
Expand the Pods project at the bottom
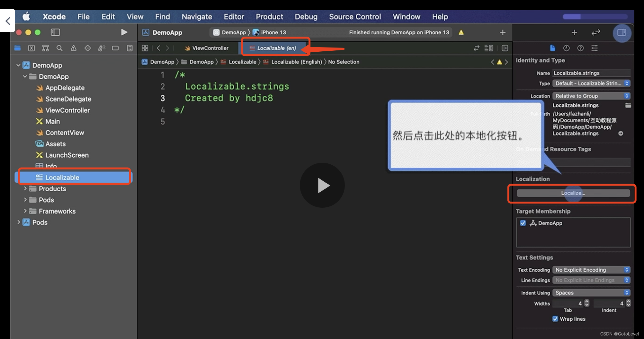[18, 222]
